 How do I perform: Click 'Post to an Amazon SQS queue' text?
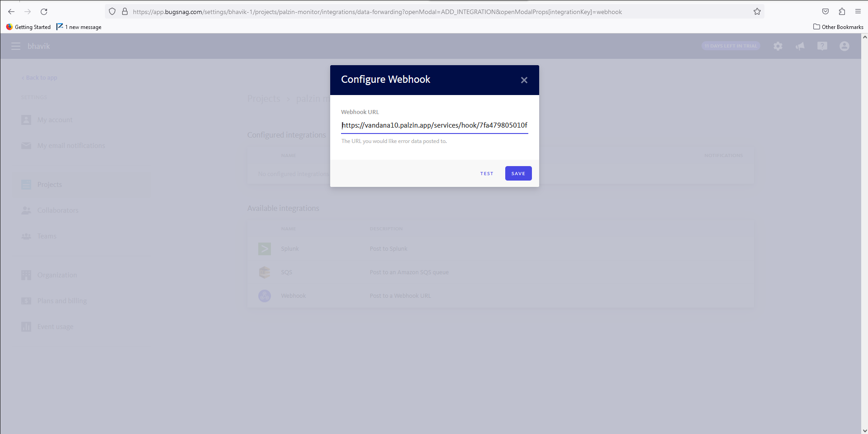[409, 272]
